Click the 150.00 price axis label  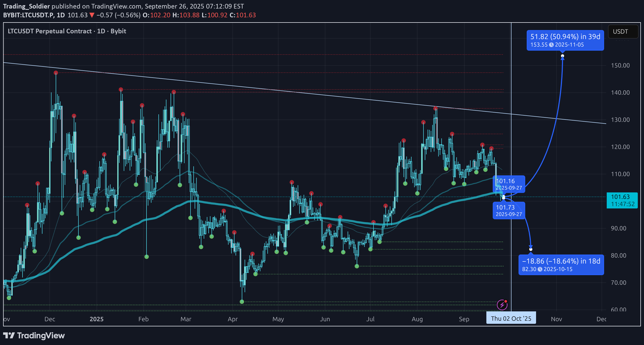[x=620, y=65]
